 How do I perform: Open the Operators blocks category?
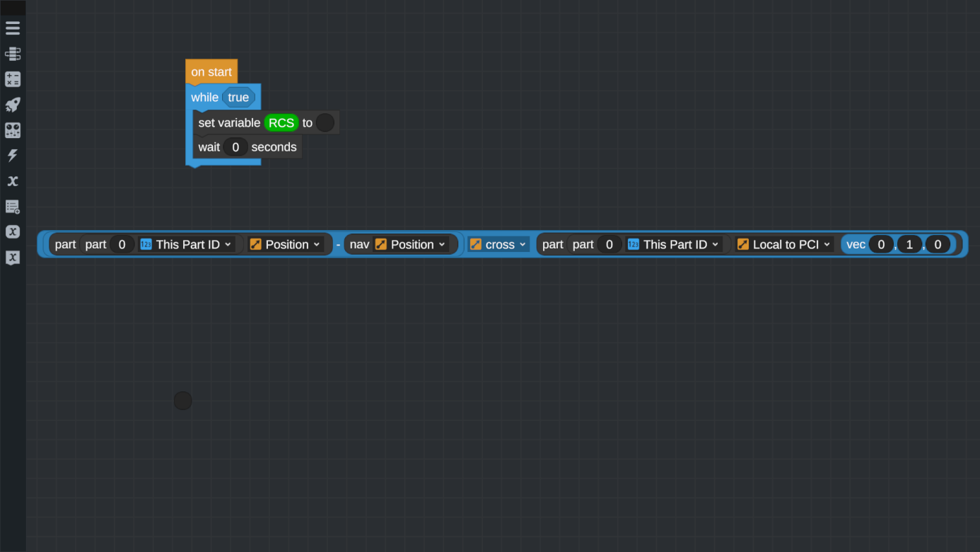tap(13, 79)
